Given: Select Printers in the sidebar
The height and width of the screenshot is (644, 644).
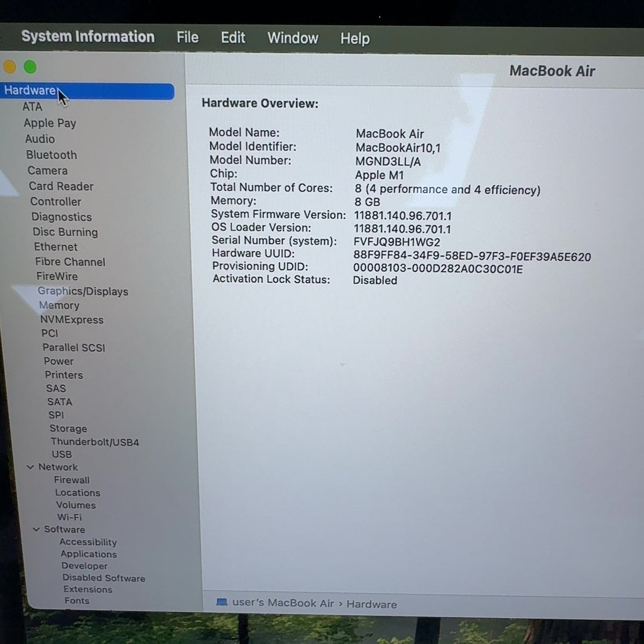Looking at the screenshot, I should 64,375.
